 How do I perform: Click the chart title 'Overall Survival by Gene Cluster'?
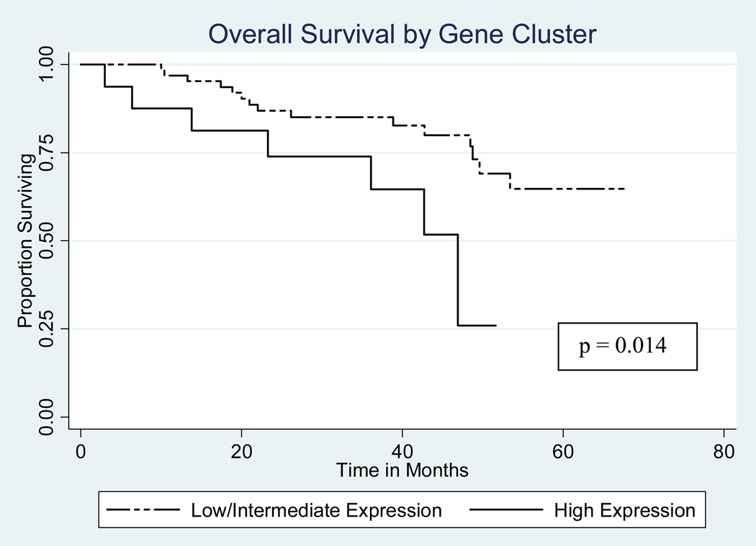pyautogui.click(x=402, y=33)
